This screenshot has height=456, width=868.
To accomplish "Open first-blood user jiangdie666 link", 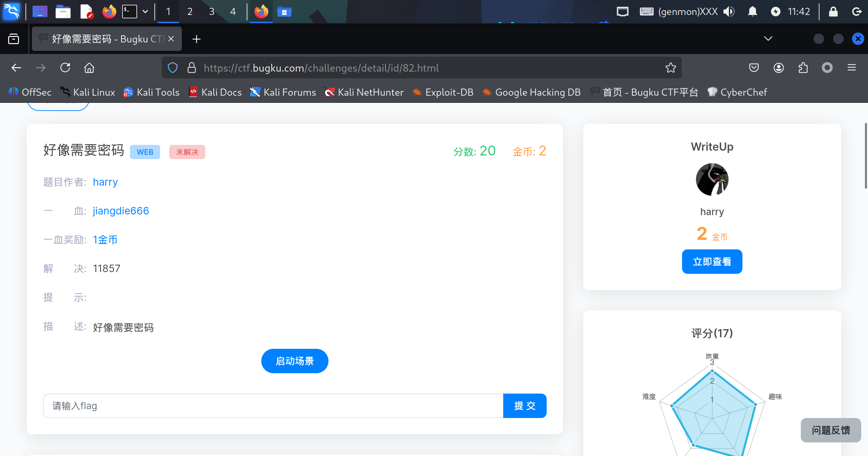I will click(121, 211).
